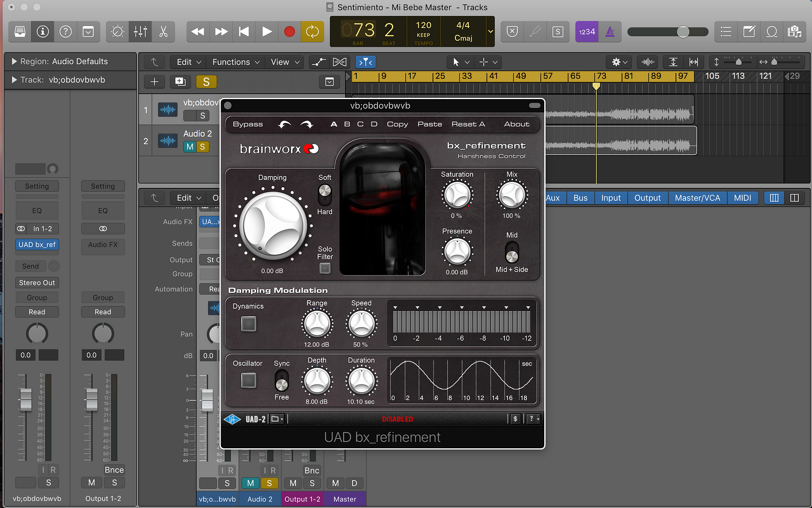Click the Catch playhead button

pos(366,62)
